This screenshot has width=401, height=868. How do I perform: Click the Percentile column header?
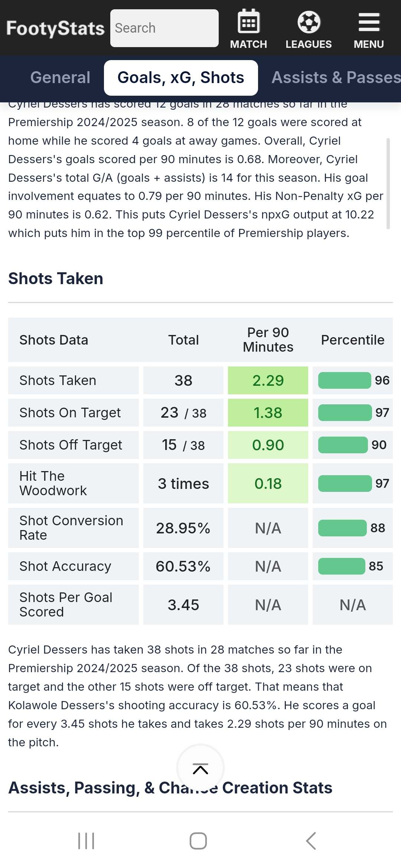[353, 340]
